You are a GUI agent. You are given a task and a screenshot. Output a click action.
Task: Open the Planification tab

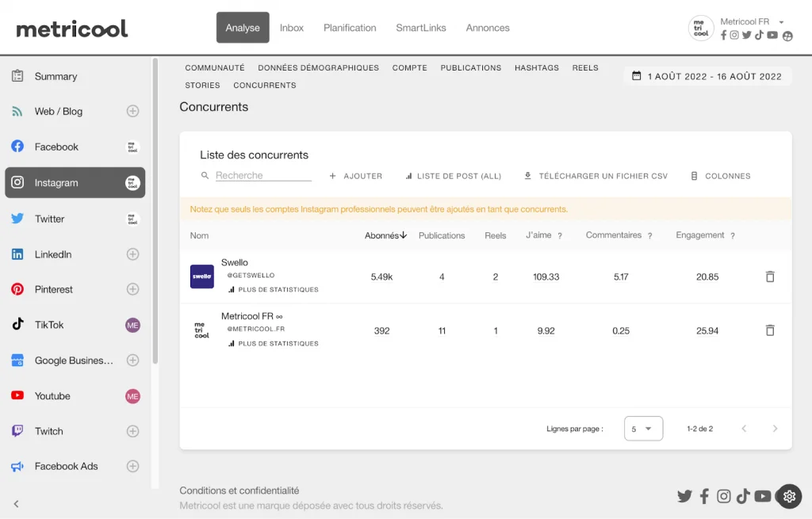click(x=350, y=28)
